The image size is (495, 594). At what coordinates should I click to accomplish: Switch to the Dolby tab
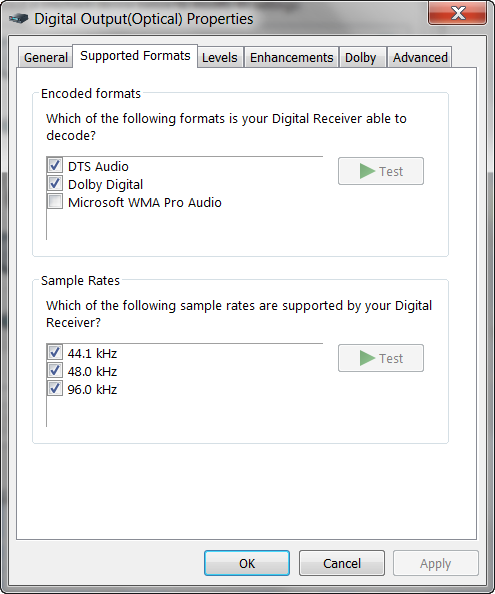coord(361,58)
